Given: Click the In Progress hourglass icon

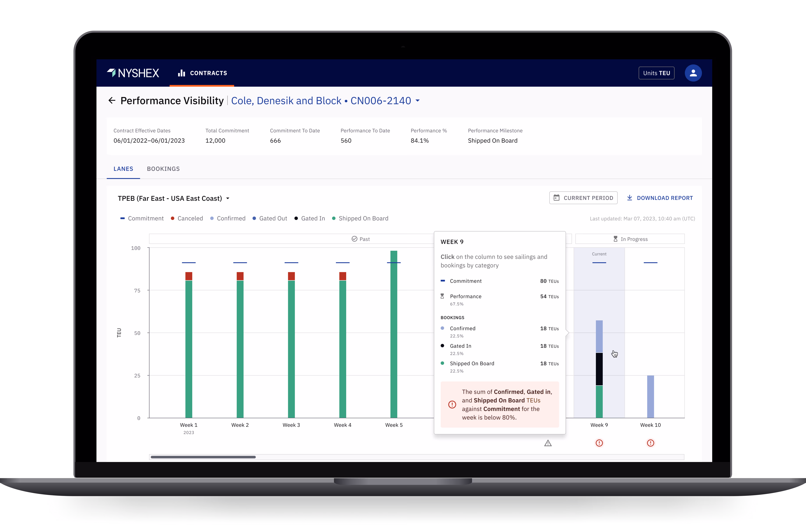Looking at the screenshot, I should pyautogui.click(x=616, y=239).
